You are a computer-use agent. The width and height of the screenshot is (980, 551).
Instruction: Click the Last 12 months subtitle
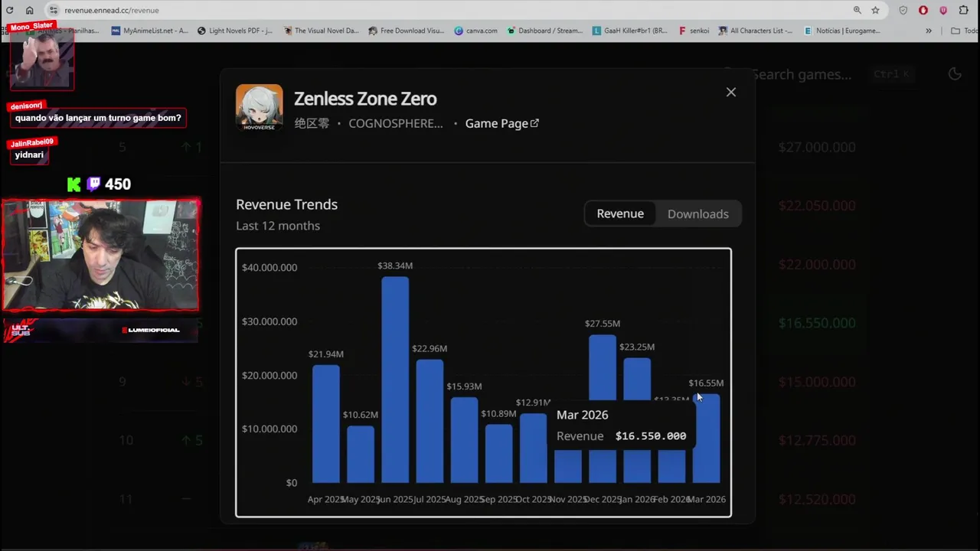tap(278, 226)
